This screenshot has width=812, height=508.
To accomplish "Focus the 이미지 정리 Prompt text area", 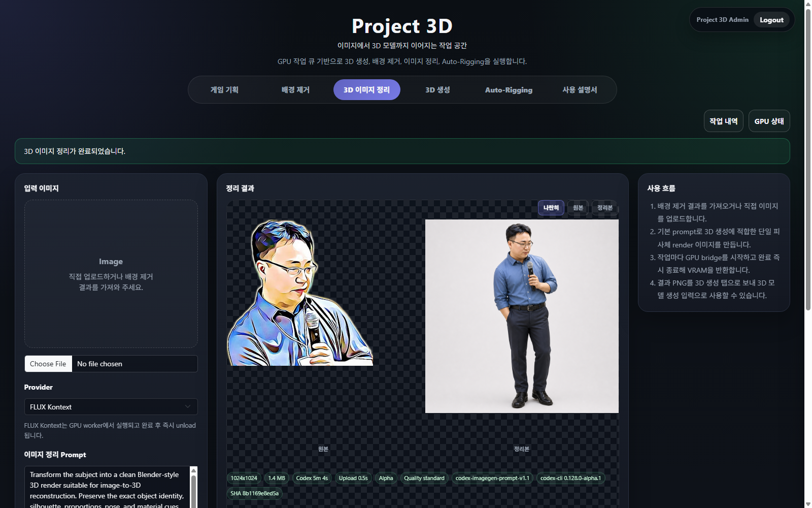I will [x=107, y=488].
